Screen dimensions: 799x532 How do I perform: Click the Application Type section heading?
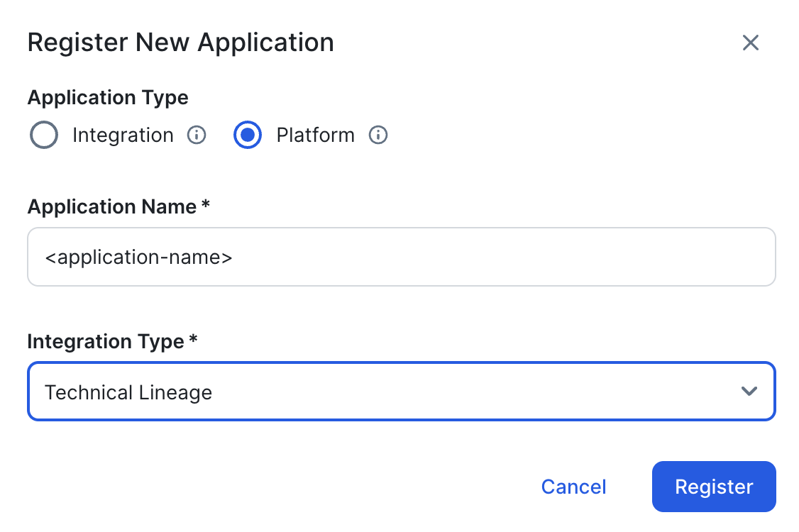pyautogui.click(x=108, y=97)
